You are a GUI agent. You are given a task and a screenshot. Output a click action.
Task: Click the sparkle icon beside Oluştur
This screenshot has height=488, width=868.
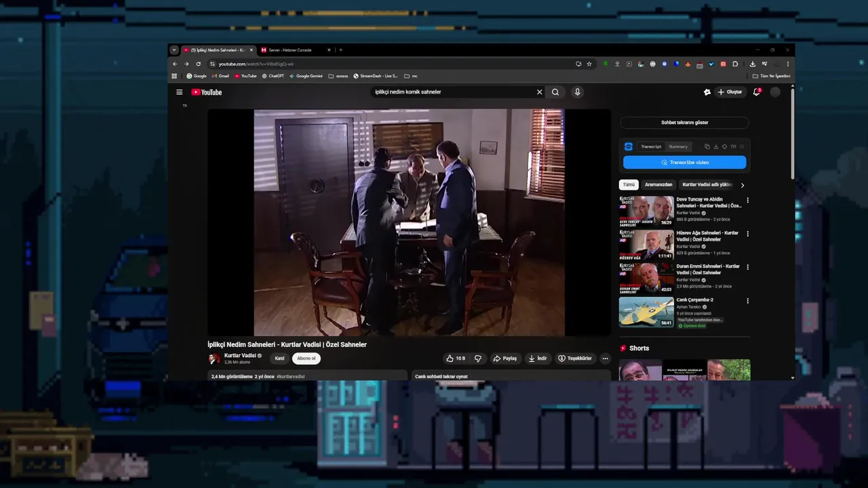tap(707, 92)
